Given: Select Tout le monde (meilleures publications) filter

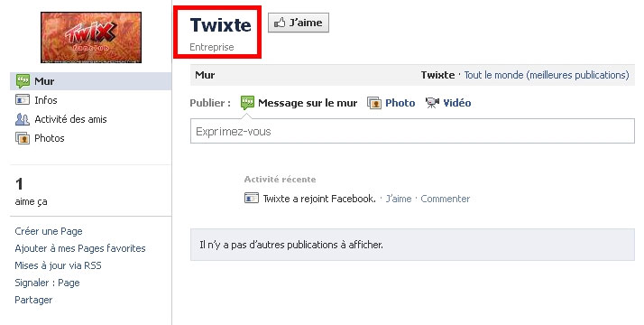Looking at the screenshot, I should 547,75.
